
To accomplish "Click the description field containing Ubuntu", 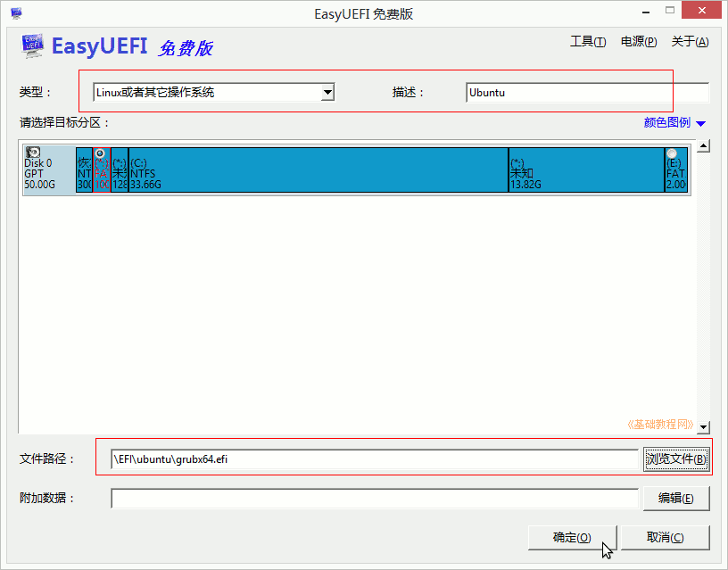I will [587, 93].
